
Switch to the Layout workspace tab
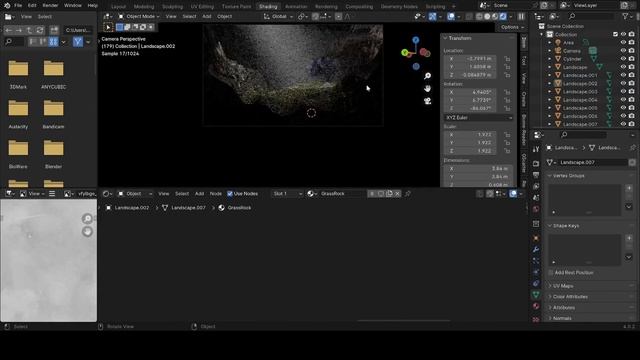[118, 7]
